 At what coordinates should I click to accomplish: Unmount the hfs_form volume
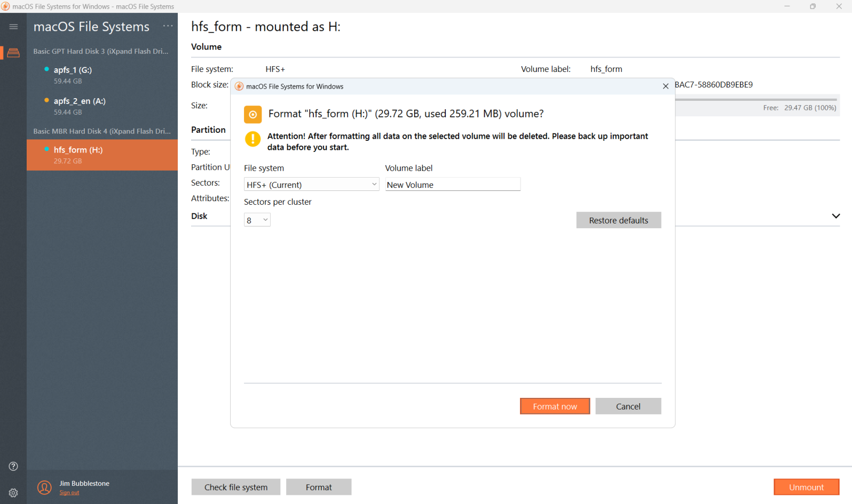pyautogui.click(x=806, y=487)
